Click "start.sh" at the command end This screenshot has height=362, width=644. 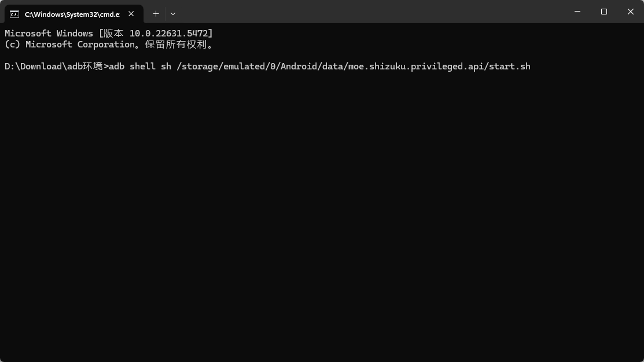[510, 67]
